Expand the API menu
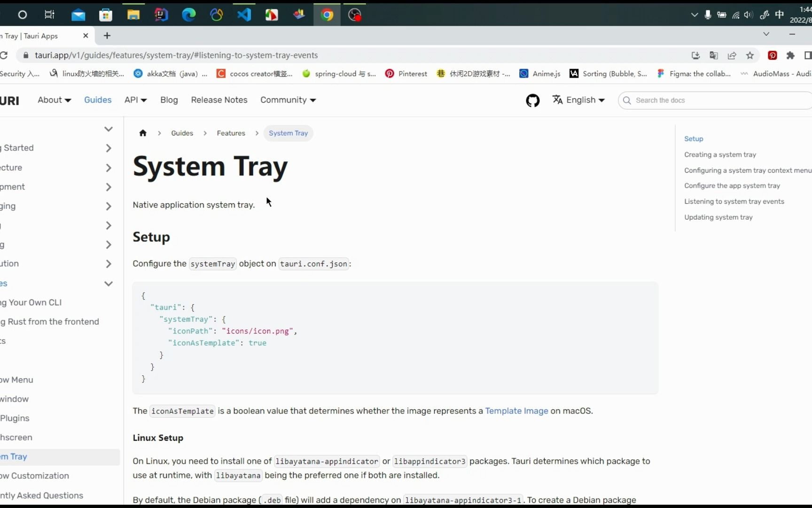The height and width of the screenshot is (508, 812). pyautogui.click(x=135, y=100)
